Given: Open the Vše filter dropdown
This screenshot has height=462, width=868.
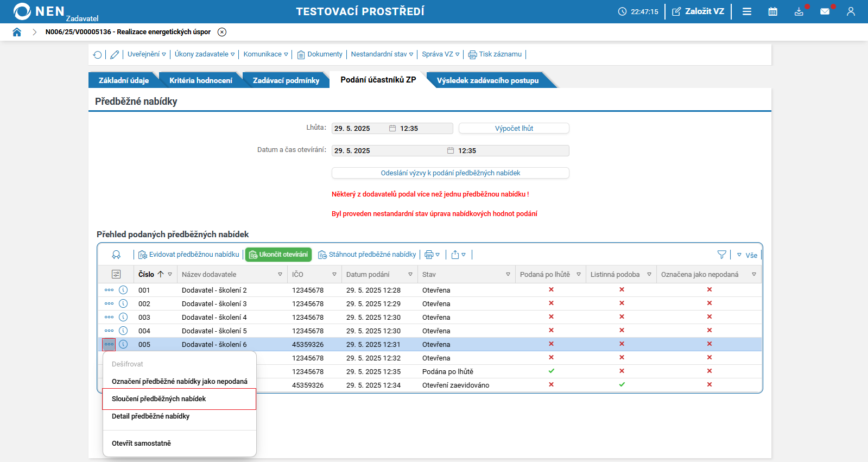Looking at the screenshot, I should pos(747,255).
